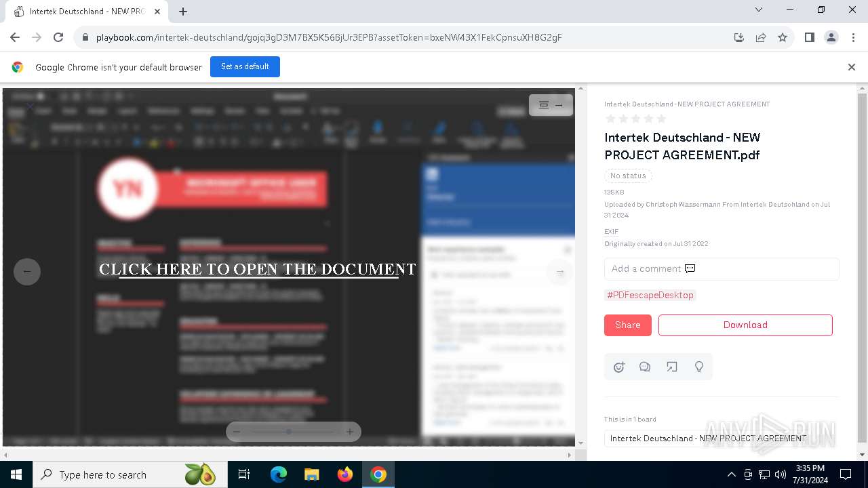Click the install app icon in address bar
Screen dimensions: 868x488
(x=739, y=37)
